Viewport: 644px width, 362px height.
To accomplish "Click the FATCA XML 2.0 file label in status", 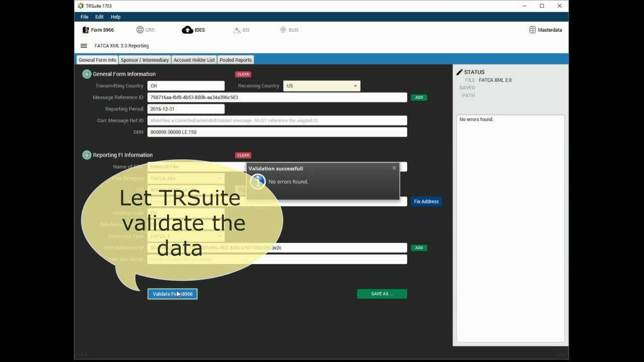I will (495, 80).
